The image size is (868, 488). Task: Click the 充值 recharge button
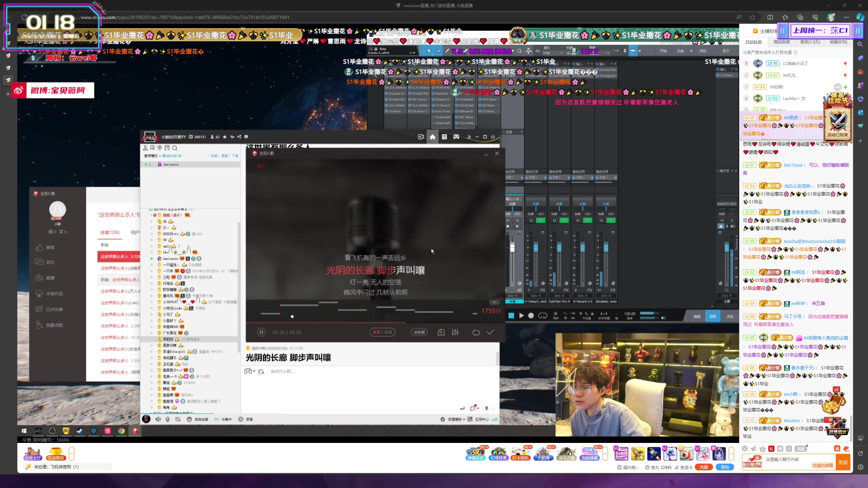click(x=704, y=467)
